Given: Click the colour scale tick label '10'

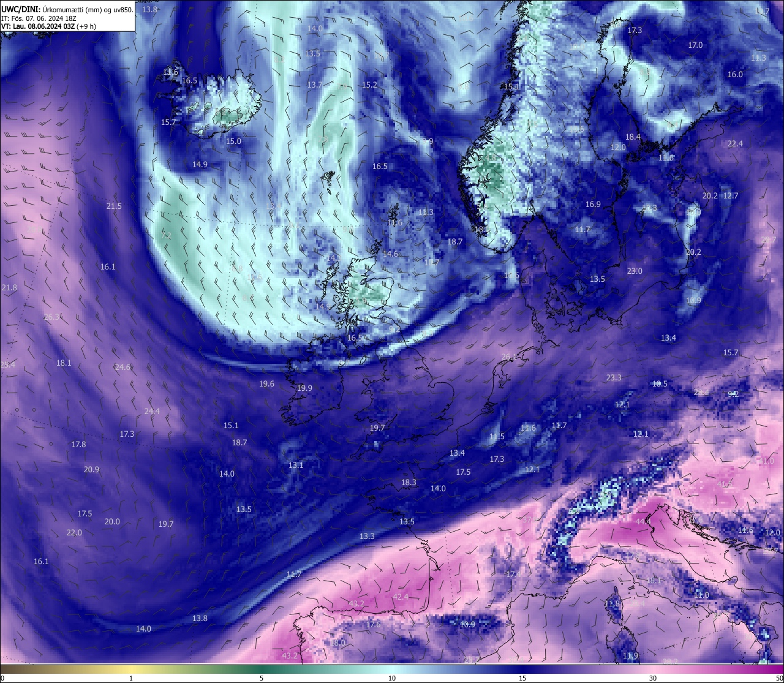Looking at the screenshot, I should (392, 678).
